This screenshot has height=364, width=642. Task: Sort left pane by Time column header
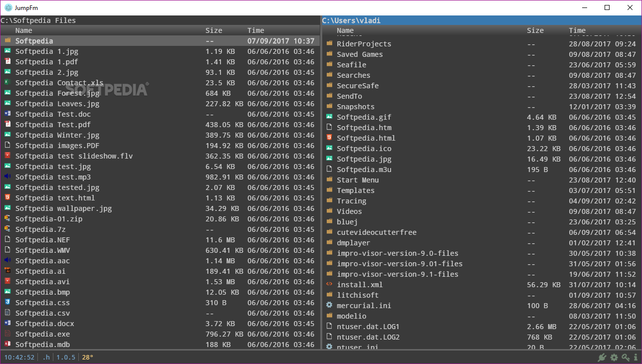click(x=256, y=30)
